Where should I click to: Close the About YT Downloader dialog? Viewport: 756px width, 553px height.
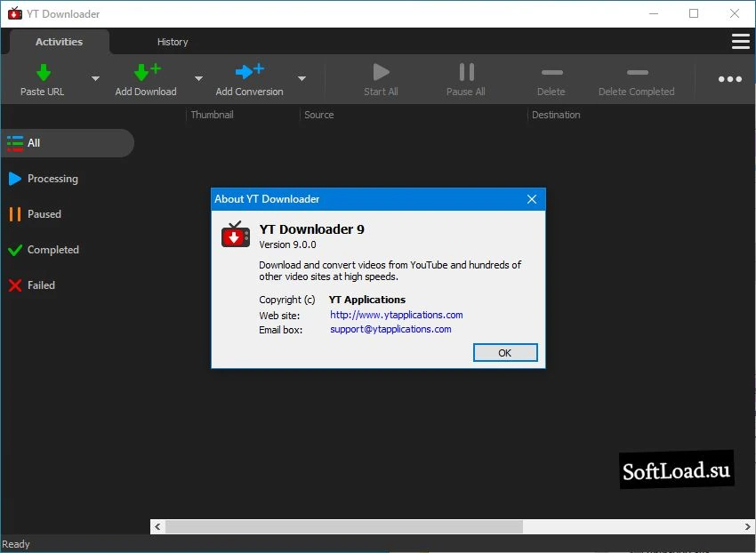point(532,199)
